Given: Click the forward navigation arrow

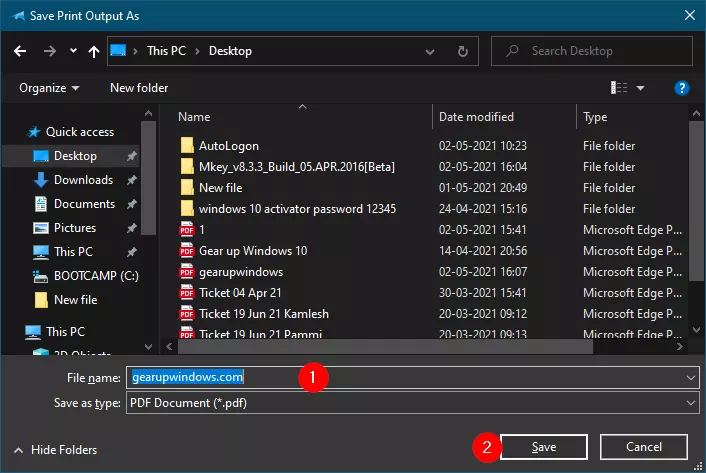Looking at the screenshot, I should pyautogui.click(x=50, y=51).
